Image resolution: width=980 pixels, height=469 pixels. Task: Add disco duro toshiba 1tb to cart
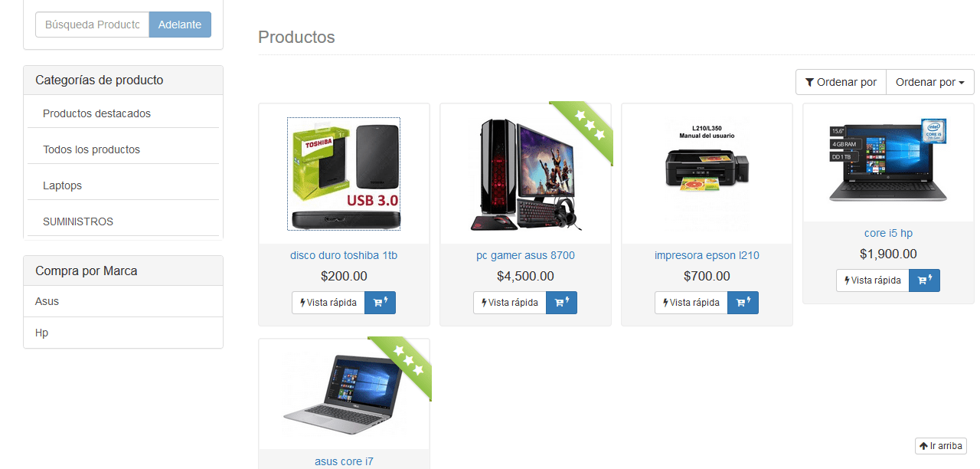coord(380,303)
